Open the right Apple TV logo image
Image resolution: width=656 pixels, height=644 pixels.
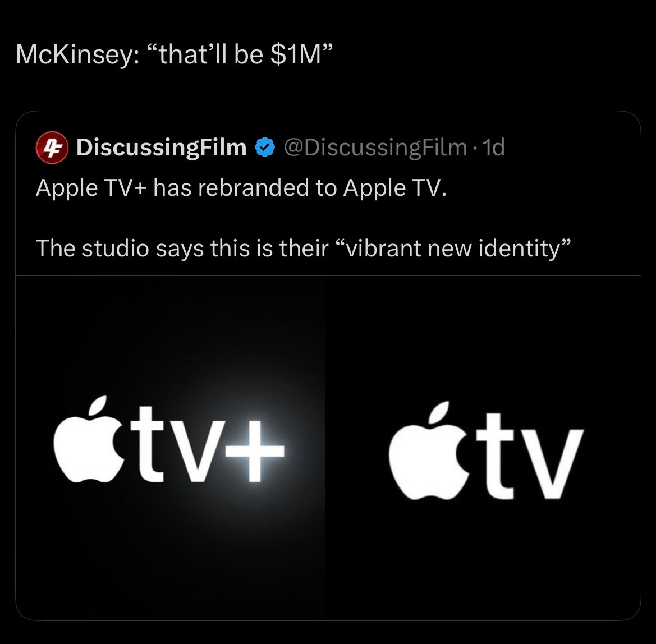pos(483,448)
